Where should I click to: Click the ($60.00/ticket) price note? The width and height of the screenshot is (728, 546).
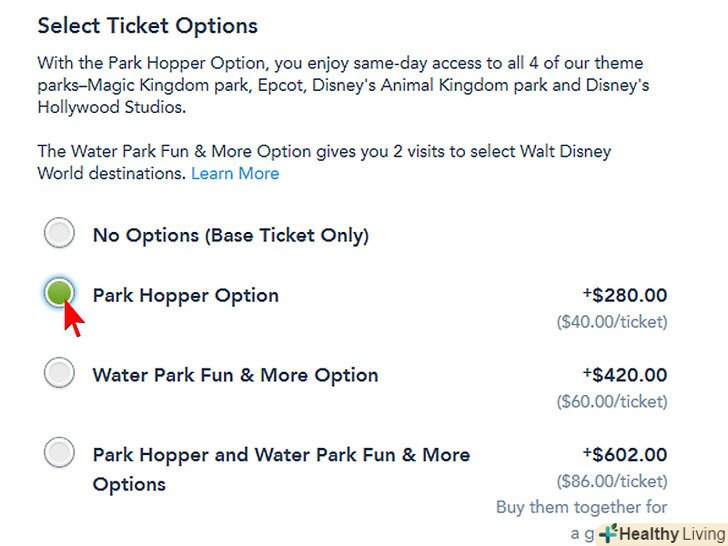coord(611,401)
